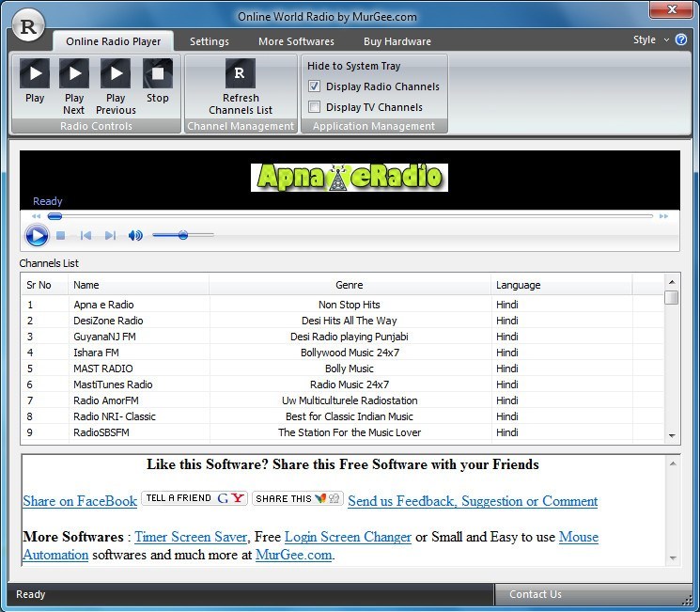Viewport: 700px width, 612px height.
Task: Click Hide to System Tray
Action: click(x=353, y=66)
